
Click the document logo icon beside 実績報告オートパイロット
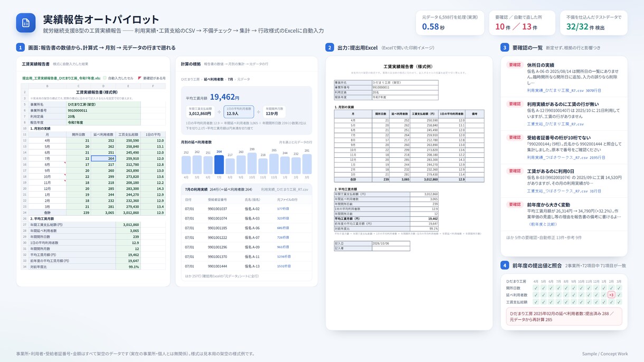point(26,23)
